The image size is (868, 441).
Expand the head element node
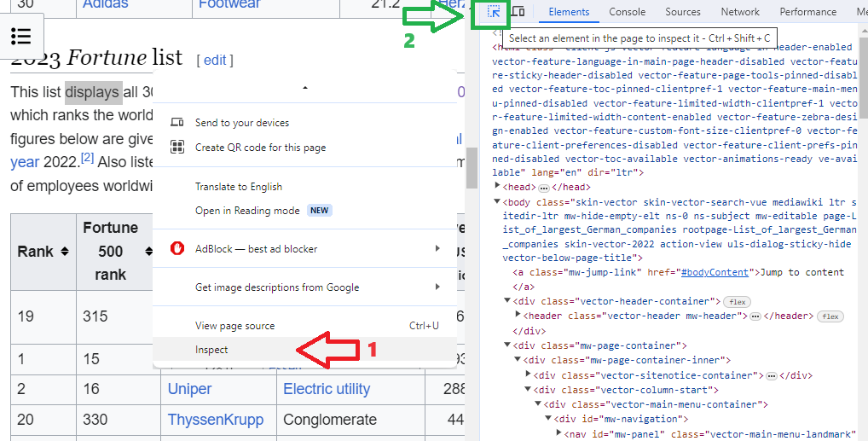pyautogui.click(x=497, y=186)
